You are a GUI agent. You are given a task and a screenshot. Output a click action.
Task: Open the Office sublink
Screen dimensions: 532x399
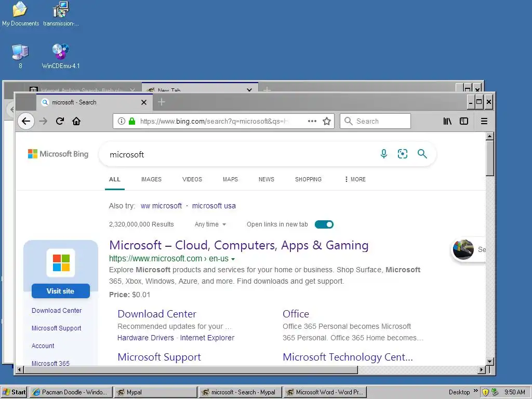296,314
